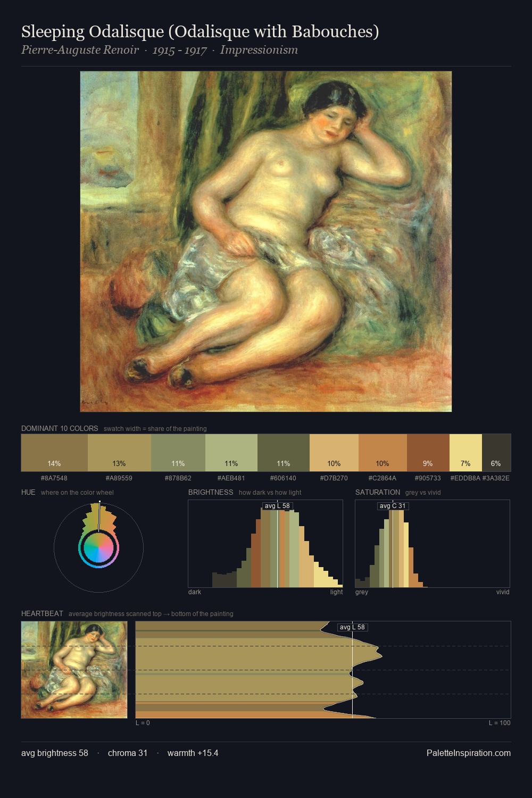Click the SATURATION section heading
This screenshot has height=798, width=532.
click(378, 492)
